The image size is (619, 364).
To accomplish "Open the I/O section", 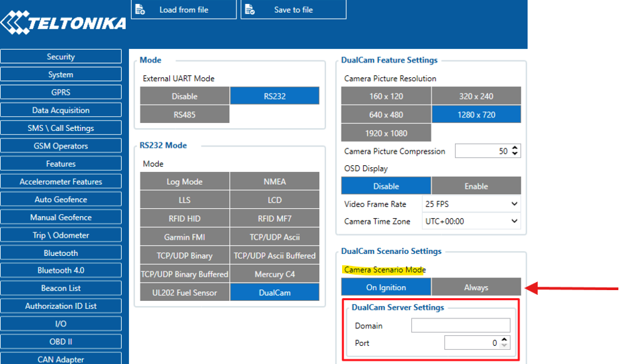I will (x=60, y=324).
